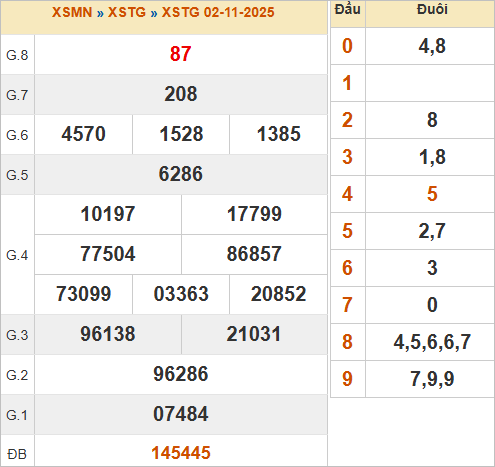Click Đầu digit 7
The width and height of the screenshot is (495, 467).
click(x=347, y=305)
